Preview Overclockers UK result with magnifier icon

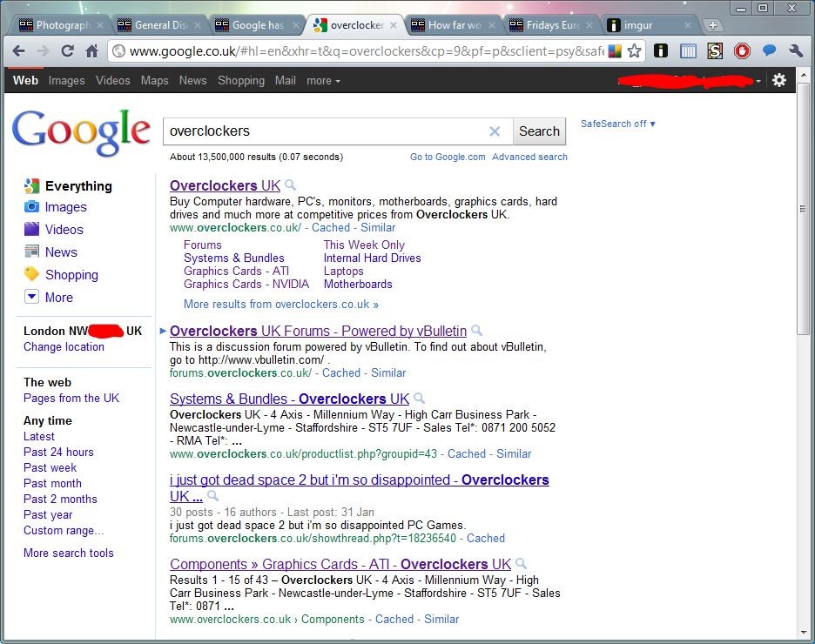(x=291, y=184)
